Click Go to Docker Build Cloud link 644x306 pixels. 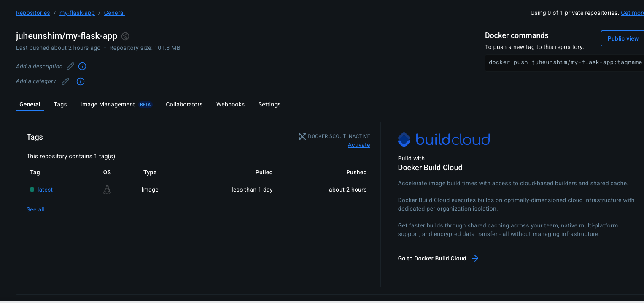click(432, 258)
